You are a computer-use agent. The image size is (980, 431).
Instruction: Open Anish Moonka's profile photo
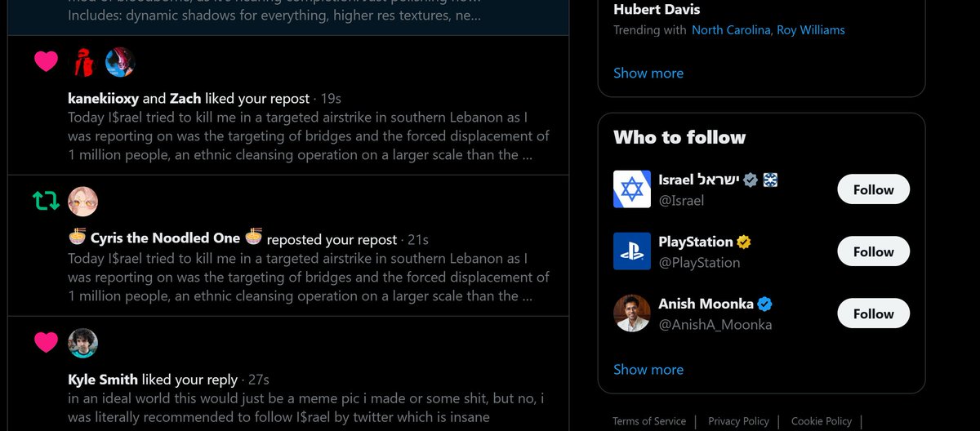632,313
